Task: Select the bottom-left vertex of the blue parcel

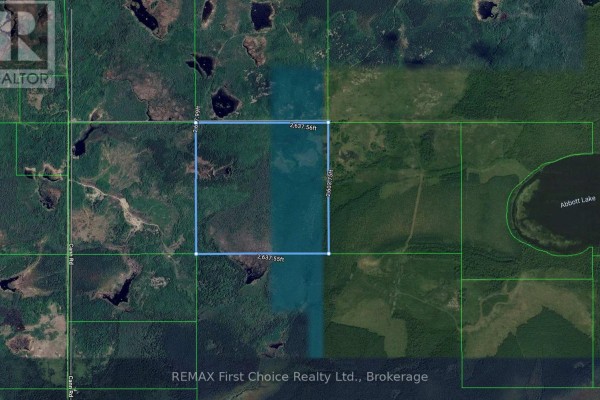Action: click(x=196, y=254)
